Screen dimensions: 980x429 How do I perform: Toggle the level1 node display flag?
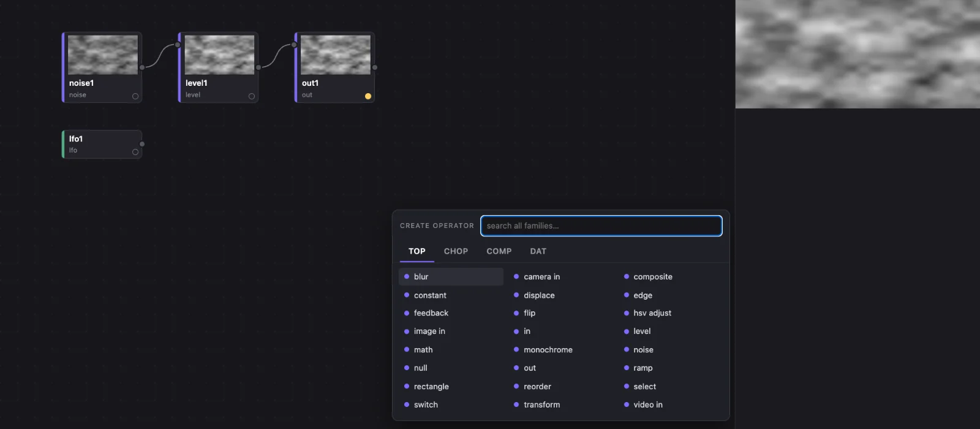(x=252, y=96)
